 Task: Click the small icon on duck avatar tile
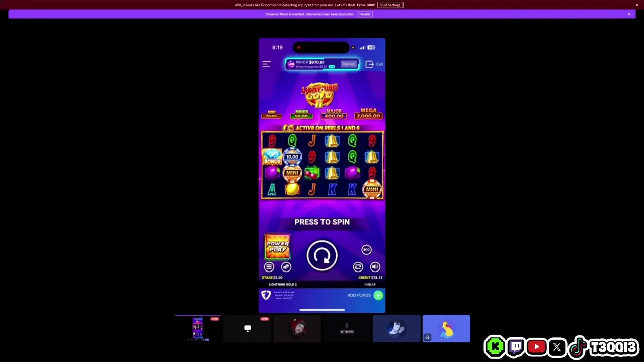(x=427, y=338)
